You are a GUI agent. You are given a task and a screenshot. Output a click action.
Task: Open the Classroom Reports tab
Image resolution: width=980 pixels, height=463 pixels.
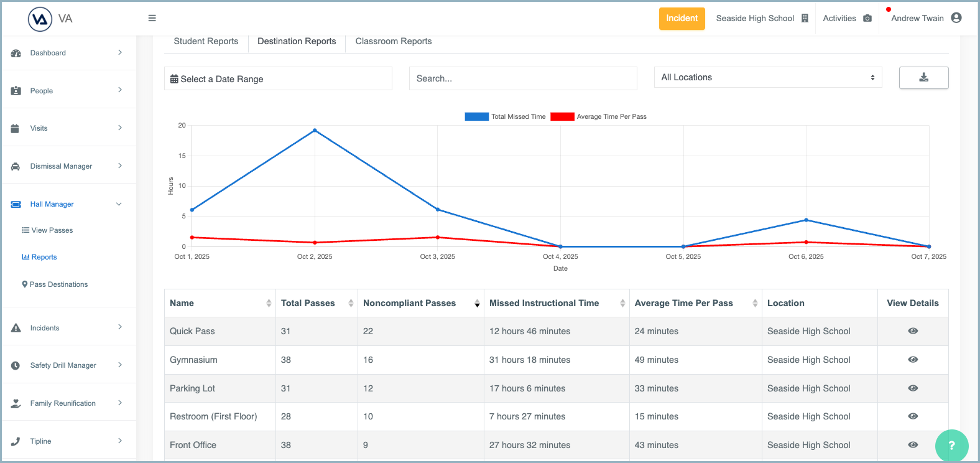point(394,41)
